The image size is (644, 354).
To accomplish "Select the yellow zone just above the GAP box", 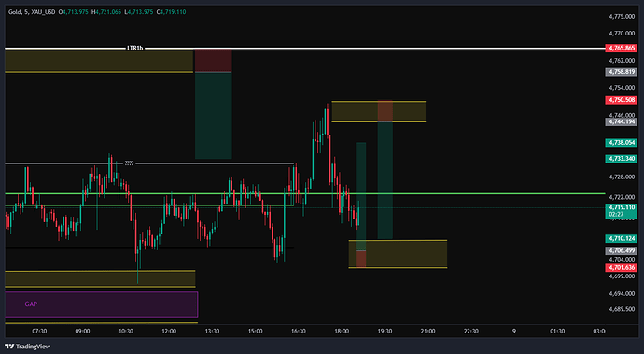I will 100,278.
